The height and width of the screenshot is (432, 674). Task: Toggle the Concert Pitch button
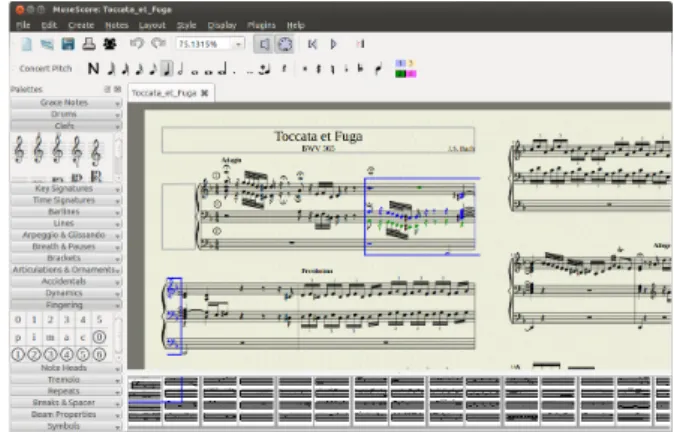[x=46, y=68]
